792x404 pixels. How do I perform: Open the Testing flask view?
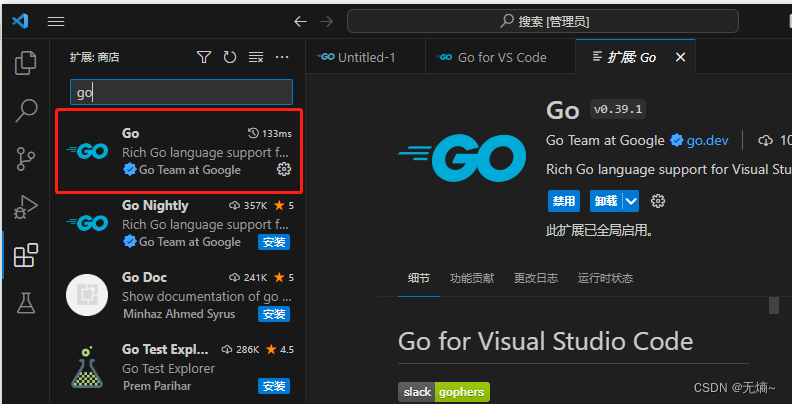(26, 302)
